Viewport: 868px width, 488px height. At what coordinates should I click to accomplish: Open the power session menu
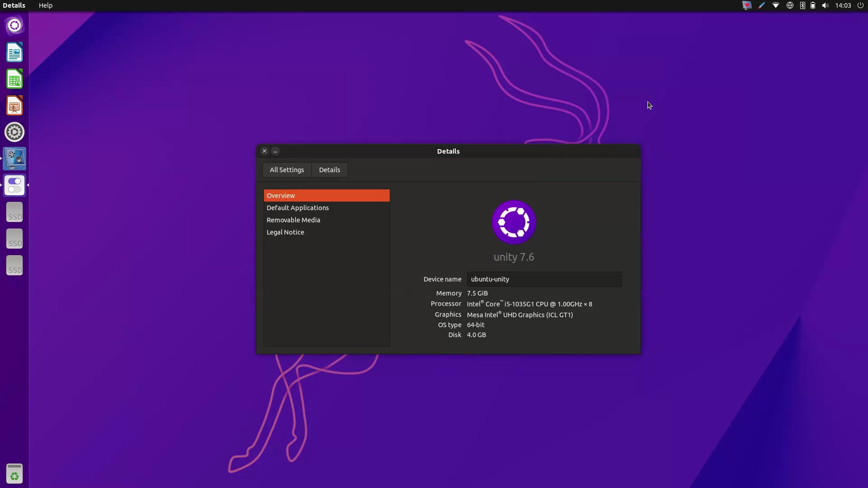click(x=860, y=5)
